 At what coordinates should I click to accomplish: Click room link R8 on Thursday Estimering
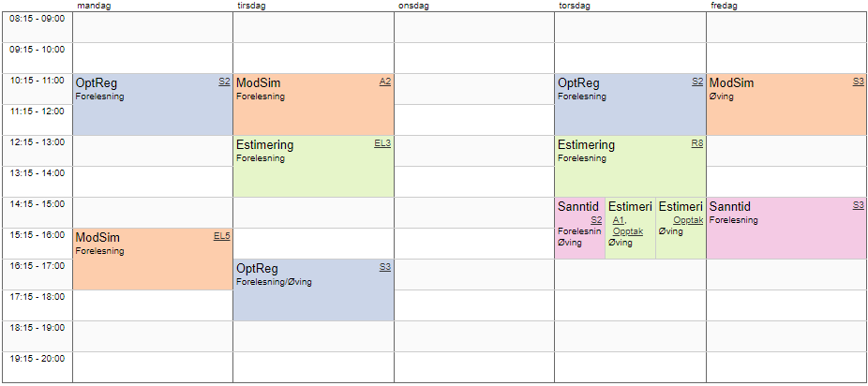click(x=696, y=143)
